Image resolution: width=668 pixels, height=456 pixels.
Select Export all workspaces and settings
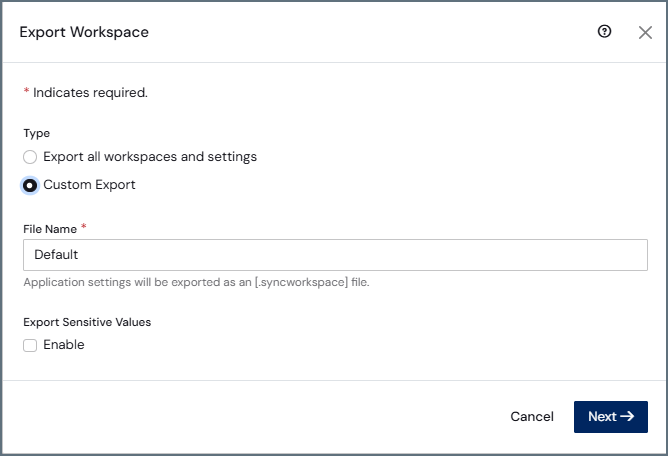click(x=30, y=157)
